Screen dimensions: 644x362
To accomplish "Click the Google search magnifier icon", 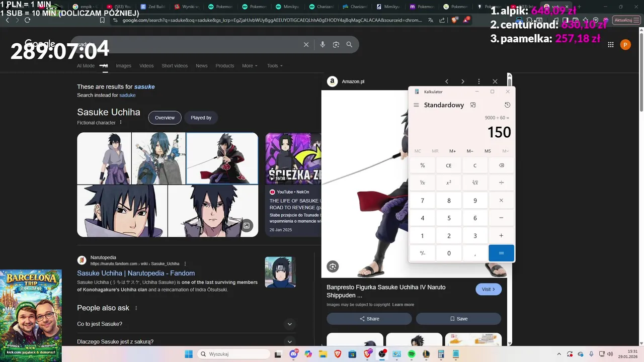I will pos(349,45).
